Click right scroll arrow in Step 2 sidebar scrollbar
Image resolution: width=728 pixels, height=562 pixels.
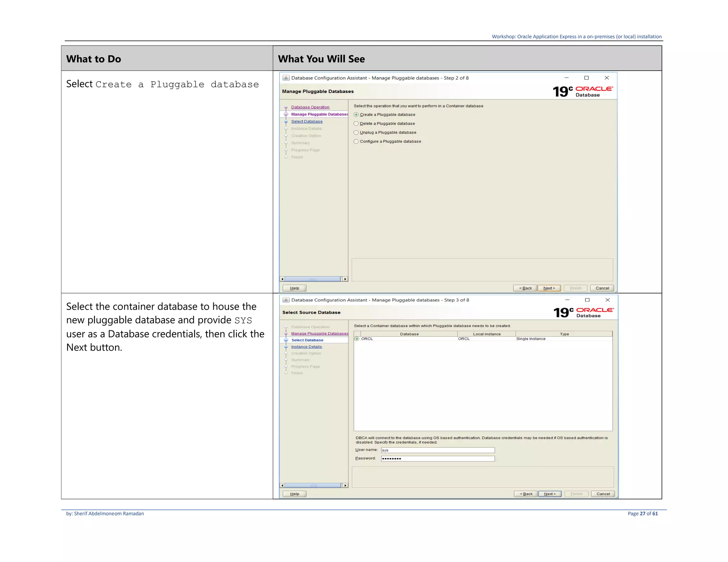tap(345, 279)
